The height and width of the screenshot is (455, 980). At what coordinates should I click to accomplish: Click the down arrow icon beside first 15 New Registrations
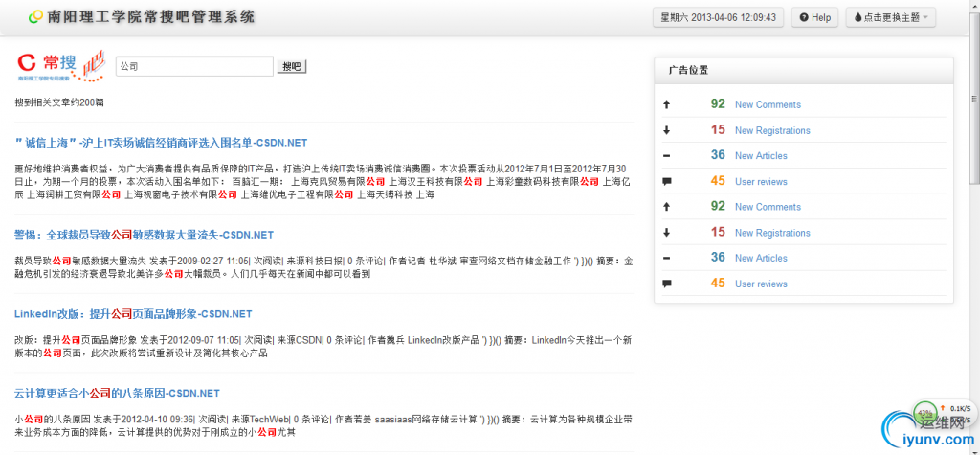666,131
